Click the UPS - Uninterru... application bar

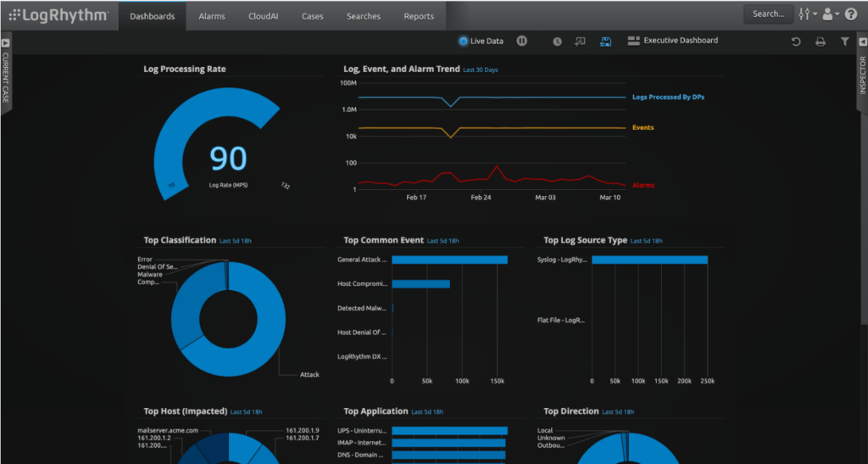point(449,431)
